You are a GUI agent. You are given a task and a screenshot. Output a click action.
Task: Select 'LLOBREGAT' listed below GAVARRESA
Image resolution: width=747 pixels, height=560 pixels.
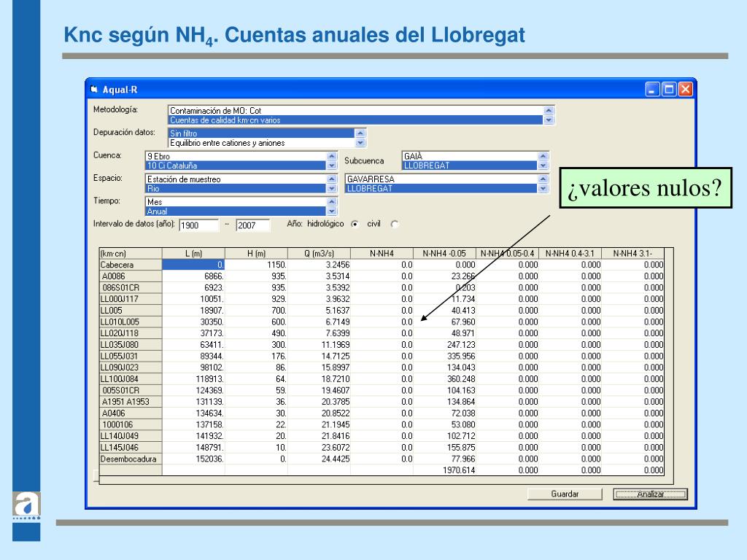point(441,189)
